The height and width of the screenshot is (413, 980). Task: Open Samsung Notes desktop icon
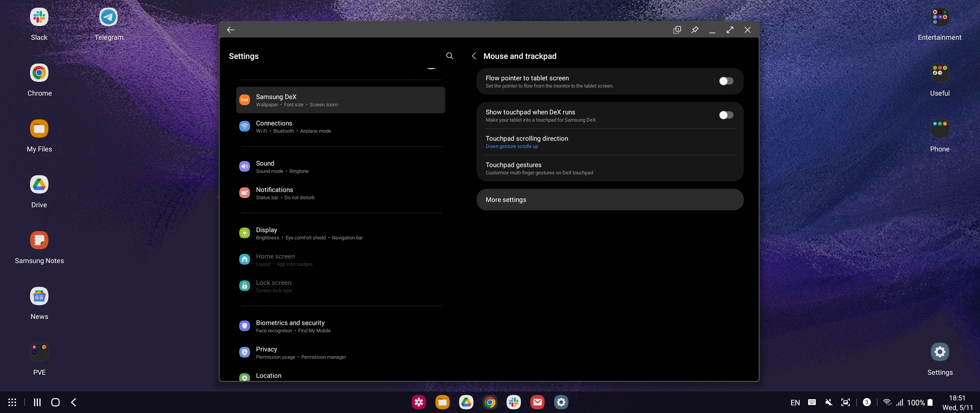point(39,241)
